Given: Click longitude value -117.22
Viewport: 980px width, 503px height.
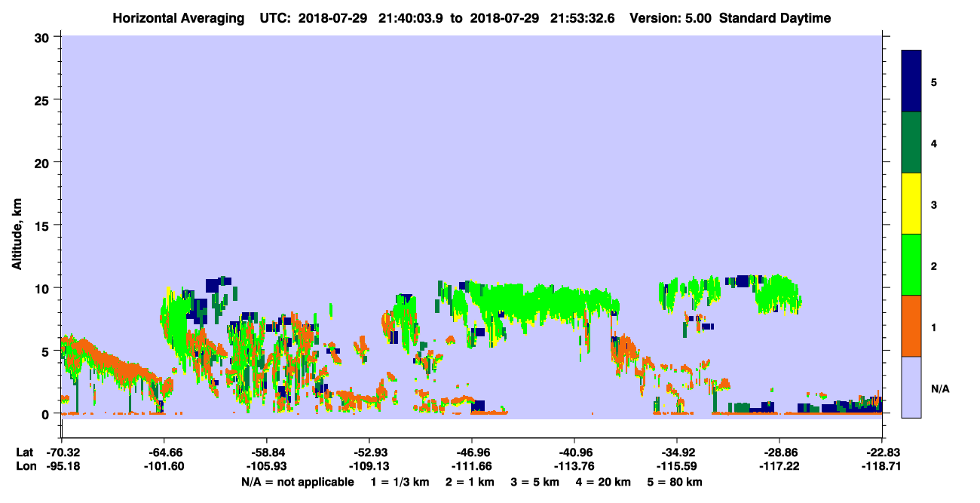Looking at the screenshot, I should coord(779,466).
